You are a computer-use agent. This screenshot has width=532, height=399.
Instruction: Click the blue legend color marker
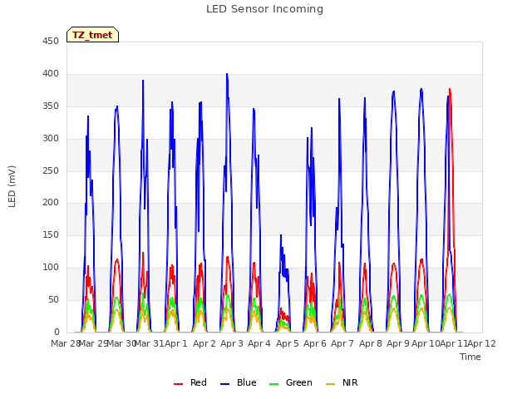pos(225,384)
